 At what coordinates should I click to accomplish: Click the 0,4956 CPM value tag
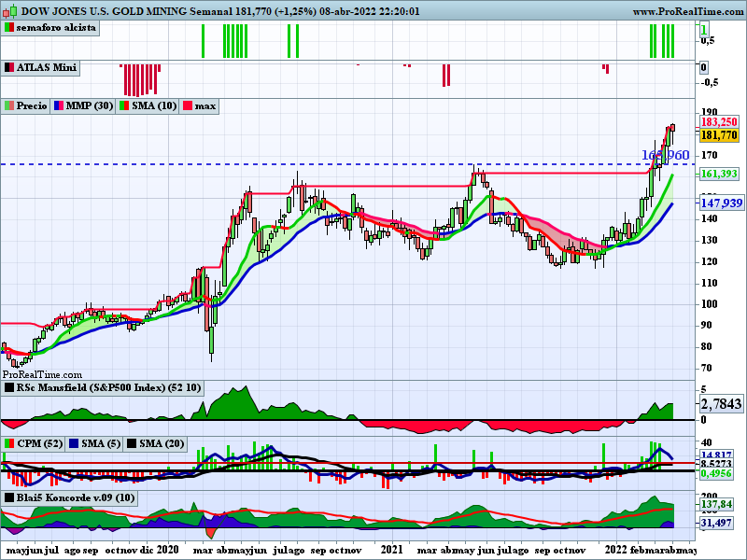716,473
